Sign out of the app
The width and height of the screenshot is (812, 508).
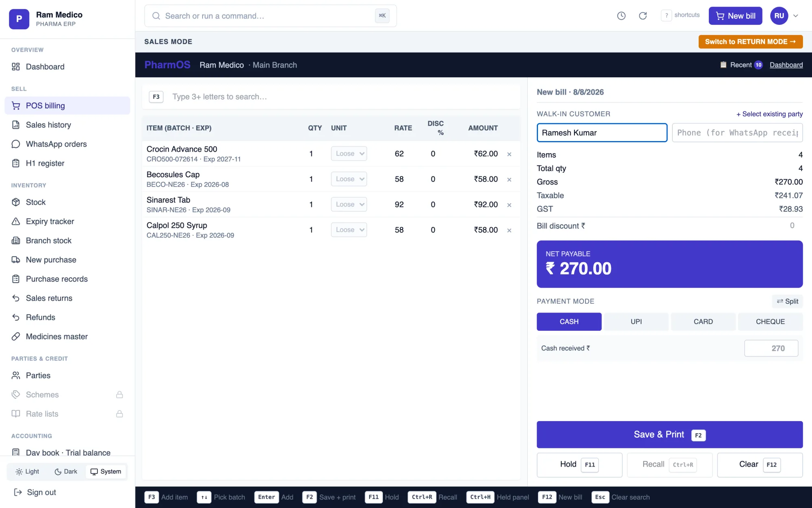coord(35,492)
